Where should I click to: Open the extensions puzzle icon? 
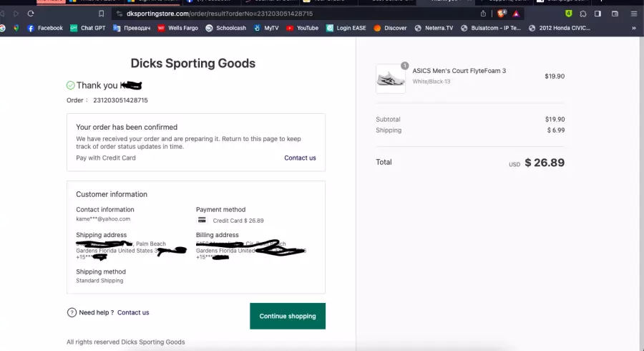click(582, 14)
